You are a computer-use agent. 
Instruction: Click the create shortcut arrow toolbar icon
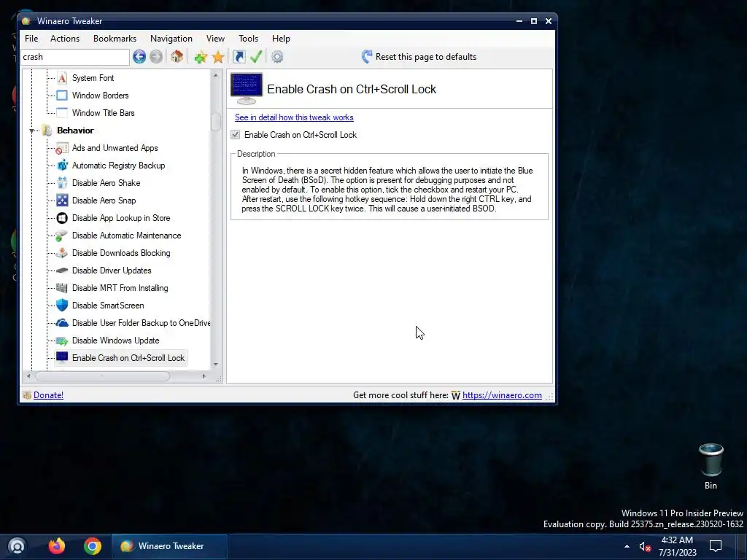[239, 57]
